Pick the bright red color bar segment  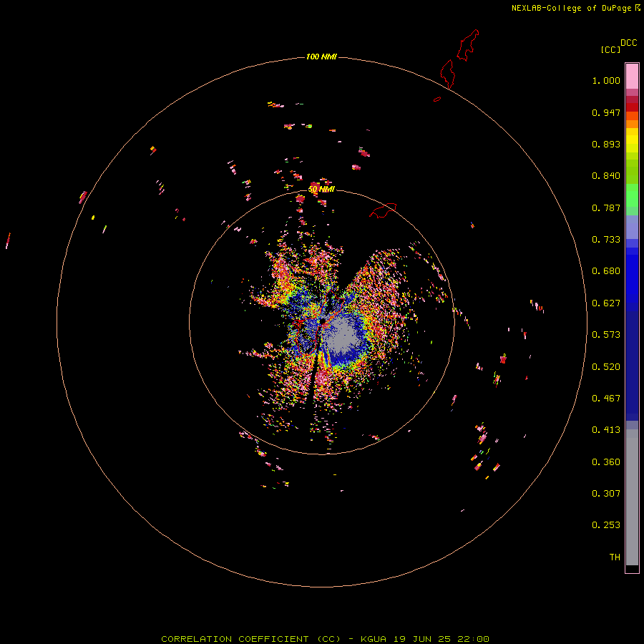[x=632, y=107]
